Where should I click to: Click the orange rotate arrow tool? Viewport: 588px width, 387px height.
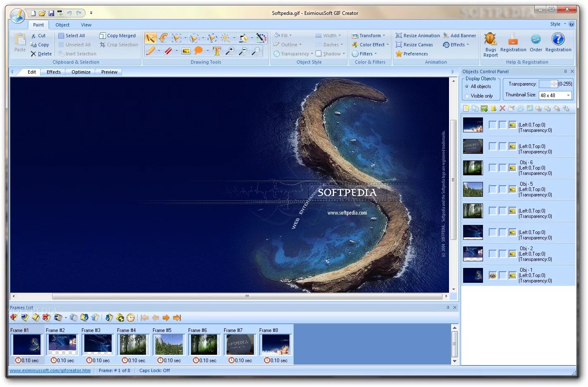(x=164, y=38)
